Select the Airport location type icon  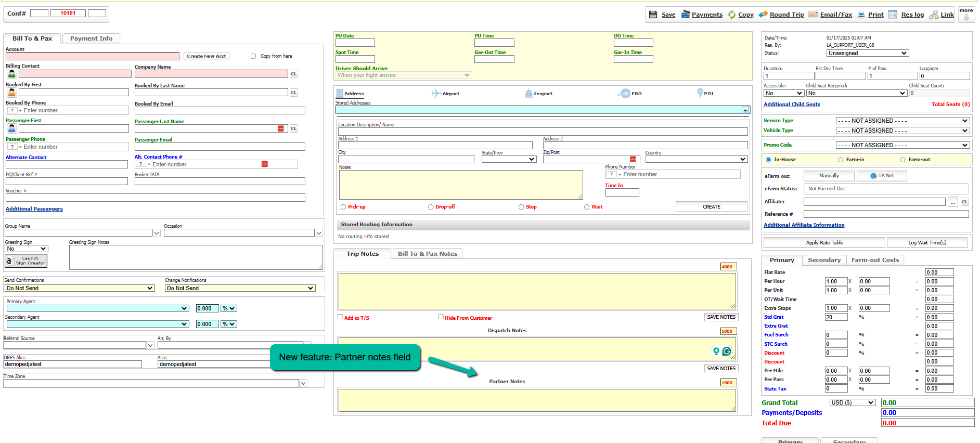436,94
